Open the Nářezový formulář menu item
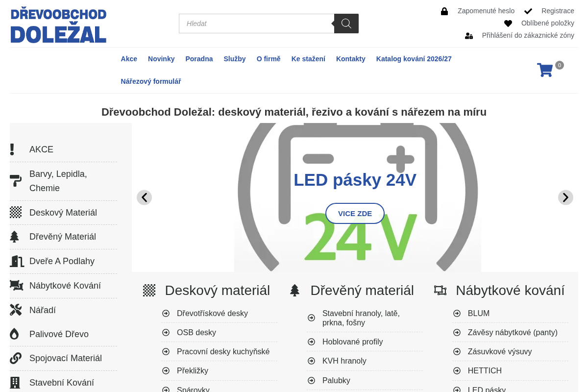Viewport: 588px width, 392px height. [151, 81]
